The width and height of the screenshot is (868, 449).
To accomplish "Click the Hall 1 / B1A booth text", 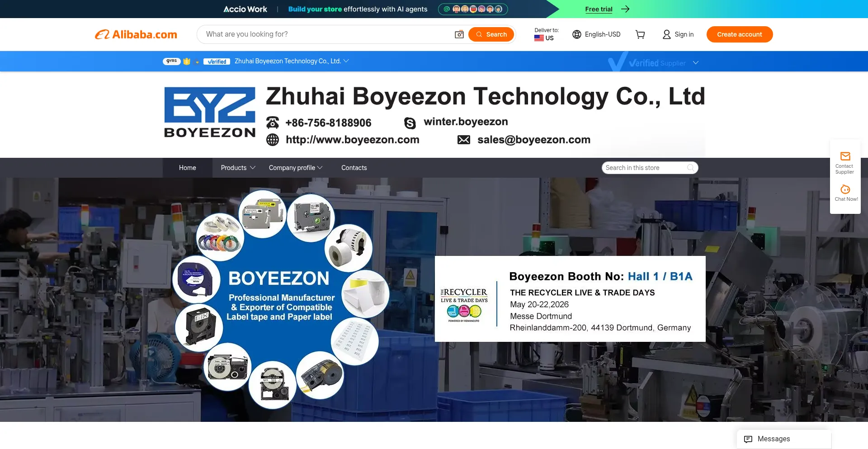I will tap(660, 276).
